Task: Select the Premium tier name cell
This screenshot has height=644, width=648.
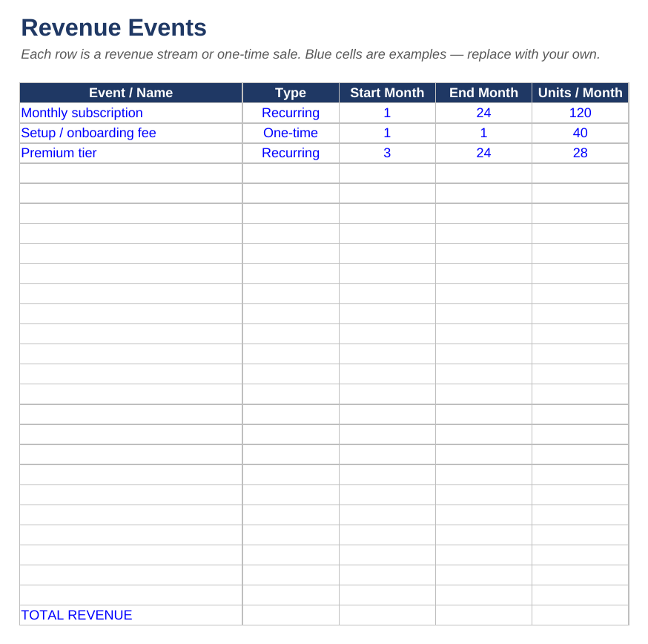Action: tap(131, 153)
